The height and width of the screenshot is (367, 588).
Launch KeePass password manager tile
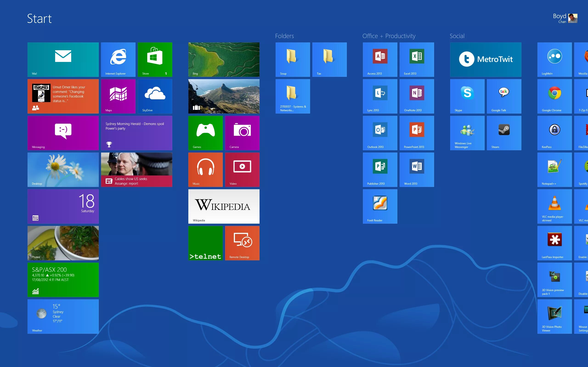click(x=554, y=133)
